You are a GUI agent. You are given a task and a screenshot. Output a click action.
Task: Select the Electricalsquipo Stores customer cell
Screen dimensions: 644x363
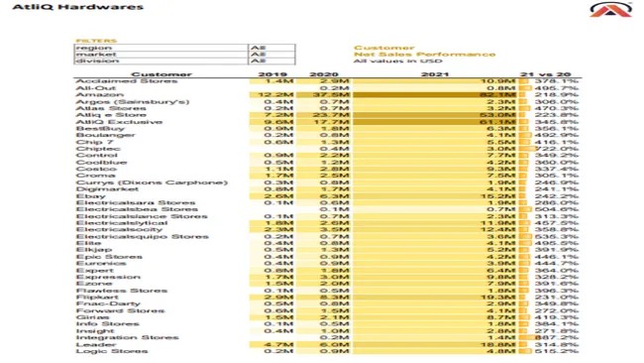tap(142, 236)
